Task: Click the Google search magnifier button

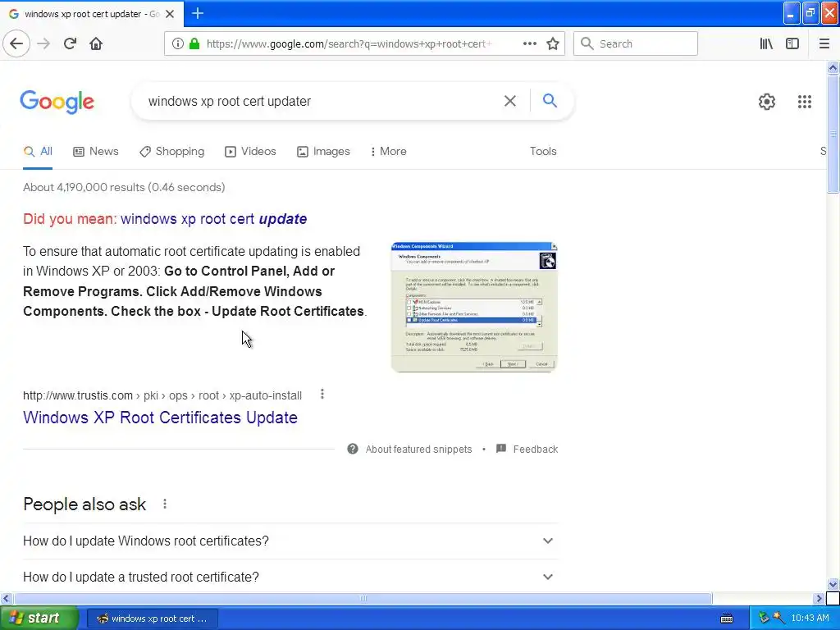Action: [550, 100]
